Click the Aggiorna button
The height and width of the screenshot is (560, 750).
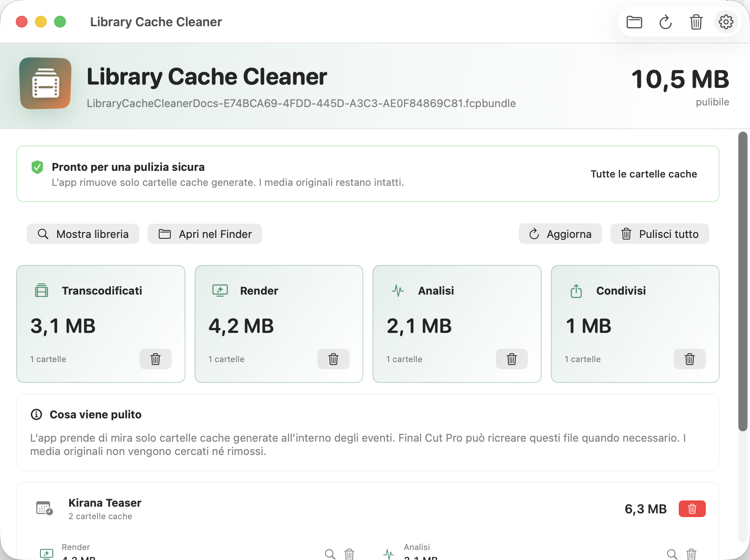560,234
